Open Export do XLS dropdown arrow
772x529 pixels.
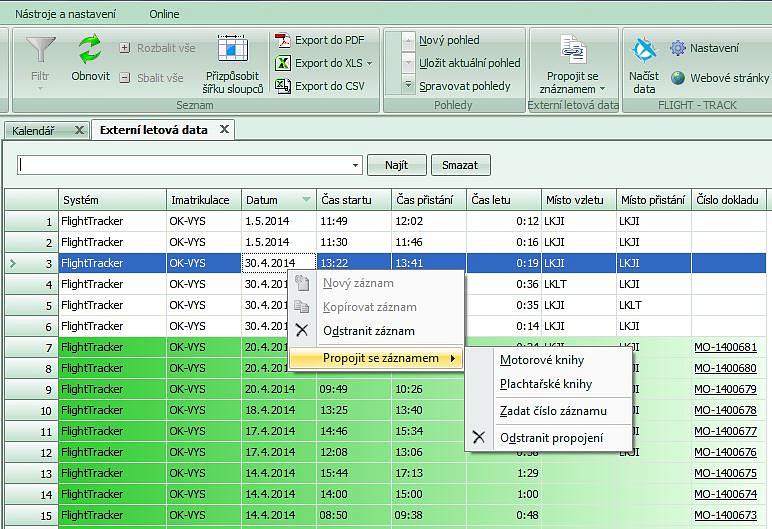369,63
